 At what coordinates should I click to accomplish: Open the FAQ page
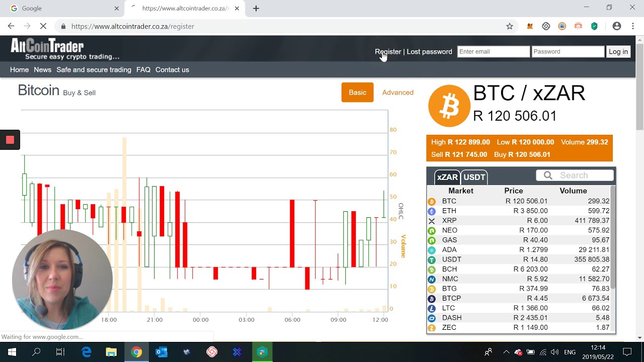pyautogui.click(x=143, y=70)
